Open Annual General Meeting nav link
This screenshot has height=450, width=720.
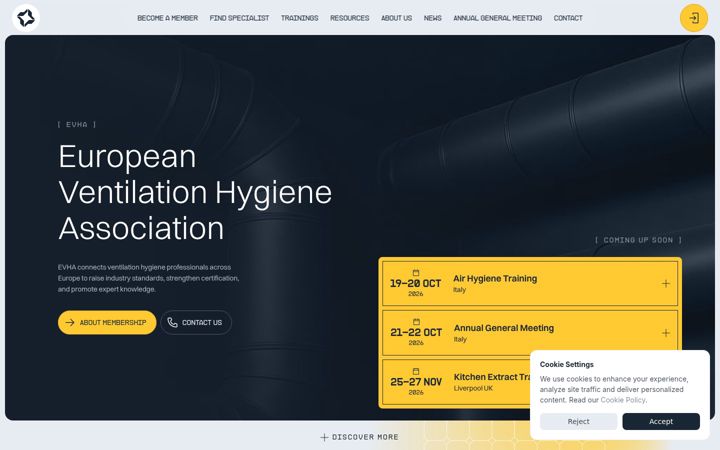point(497,18)
